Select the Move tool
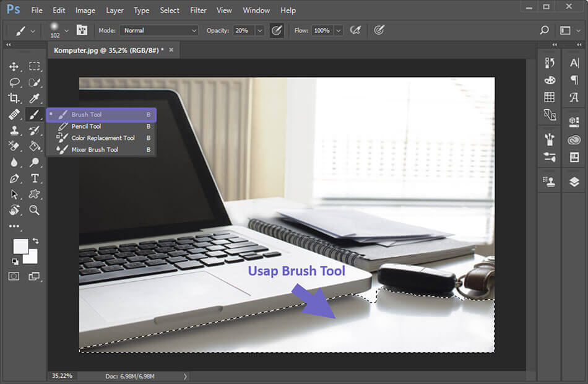The width and height of the screenshot is (588, 384). [x=14, y=66]
